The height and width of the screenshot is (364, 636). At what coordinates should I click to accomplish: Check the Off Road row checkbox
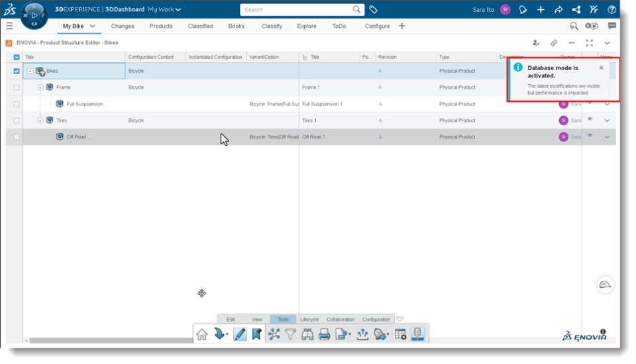(x=16, y=137)
